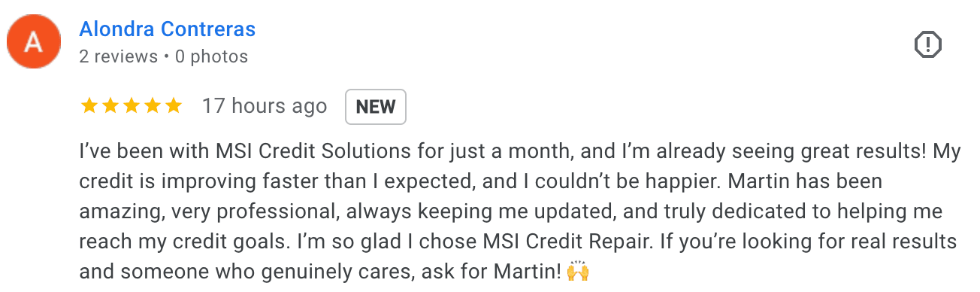This screenshot has height=292, width=980.
Task: Click the NEW badge
Action: click(x=376, y=107)
